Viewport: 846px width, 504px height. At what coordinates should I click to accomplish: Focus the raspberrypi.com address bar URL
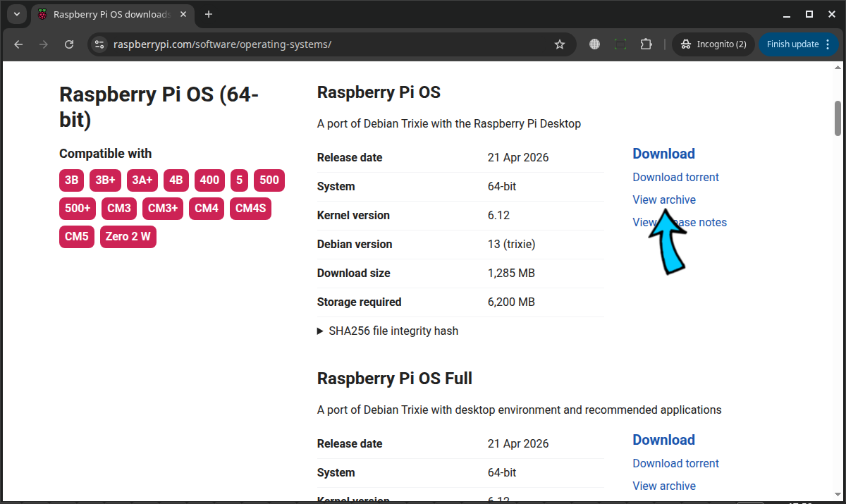pos(222,44)
